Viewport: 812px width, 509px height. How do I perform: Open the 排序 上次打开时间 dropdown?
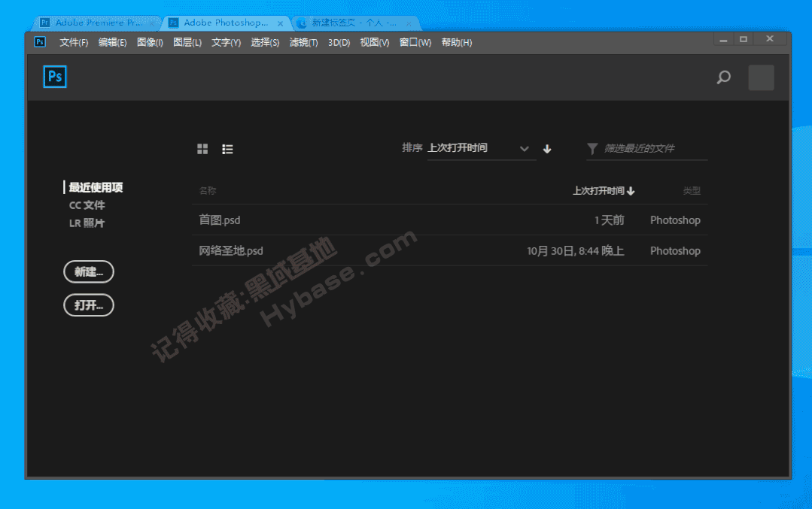point(481,148)
